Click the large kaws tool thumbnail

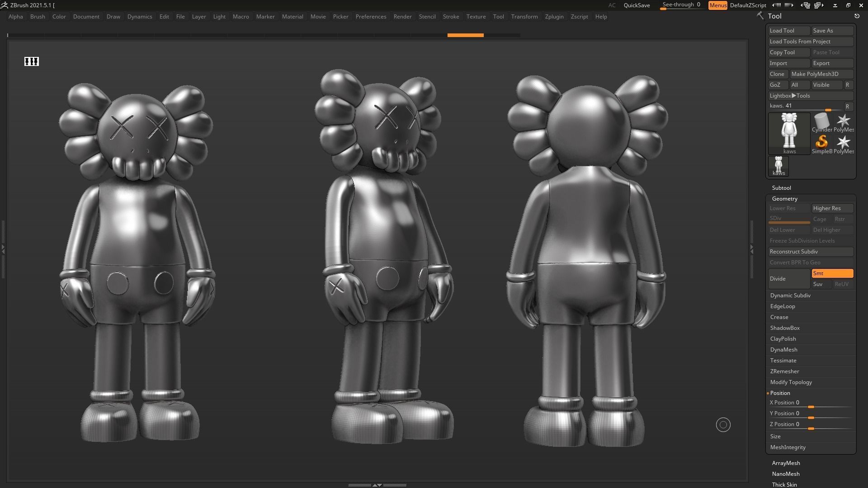pos(789,133)
